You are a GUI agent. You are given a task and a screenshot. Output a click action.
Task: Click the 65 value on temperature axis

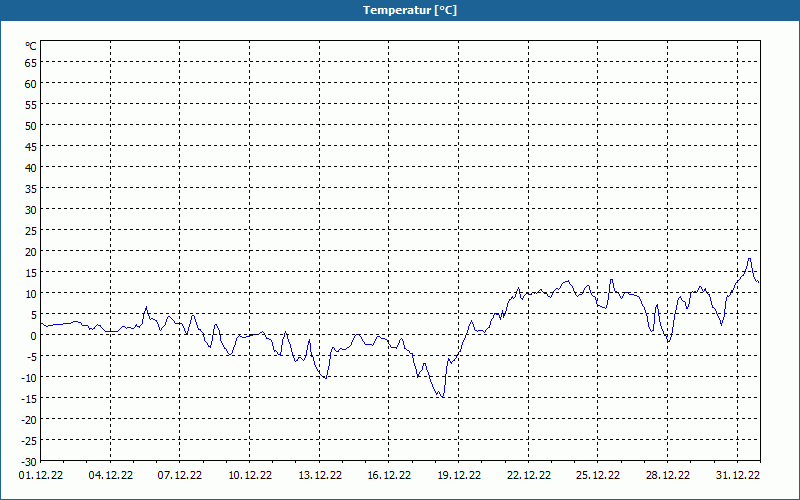pyautogui.click(x=31, y=62)
